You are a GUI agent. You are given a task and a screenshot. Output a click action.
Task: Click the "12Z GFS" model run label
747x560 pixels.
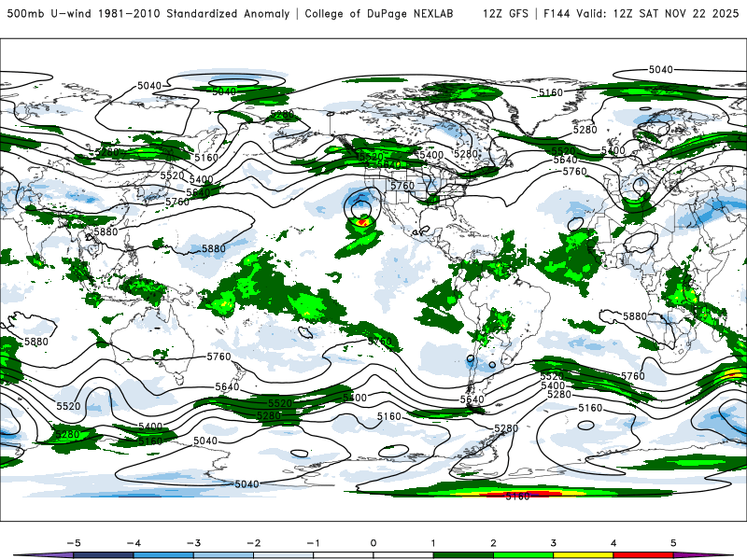505,13
